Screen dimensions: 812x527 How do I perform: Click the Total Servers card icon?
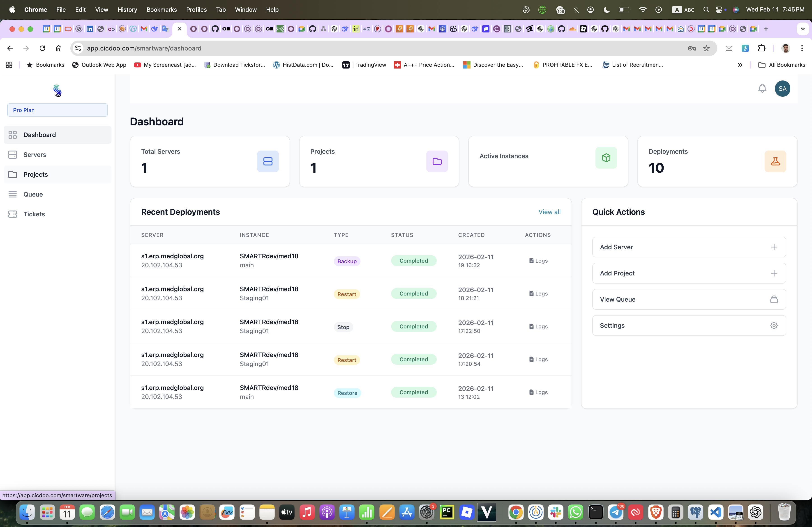tap(268, 161)
